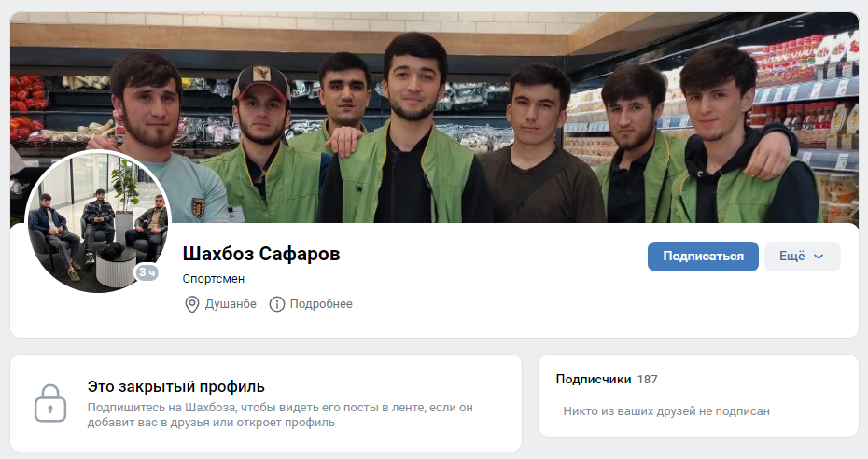Screen dimensions: 868x459
Task: Open the '3 ч' last-seen badge on avatar
Action: pos(147,272)
